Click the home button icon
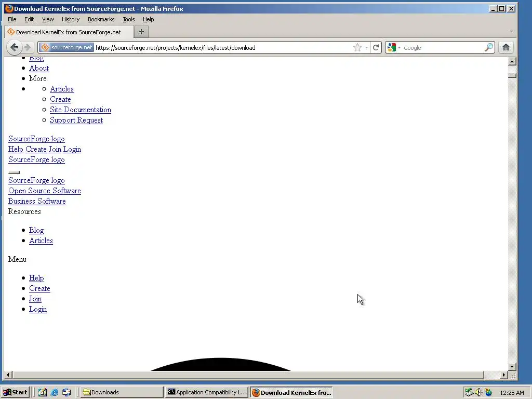 click(x=506, y=47)
